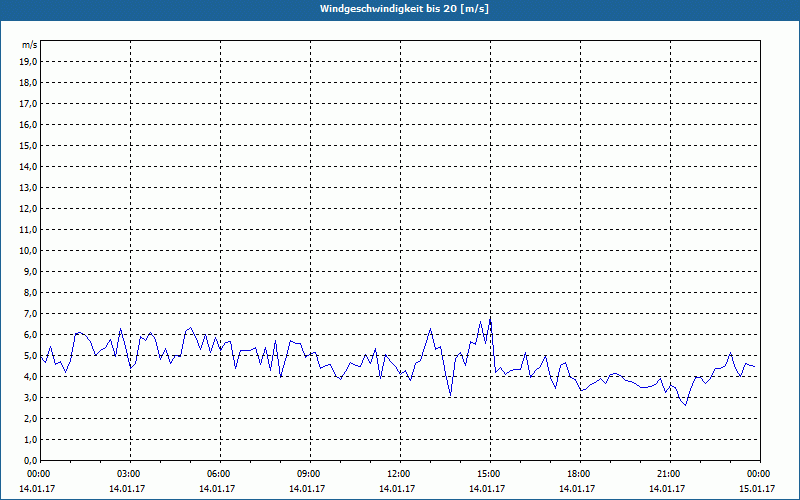Viewport: 800px width, 500px height.
Task: Click the '15.01.17' date label
Action: tap(757, 489)
